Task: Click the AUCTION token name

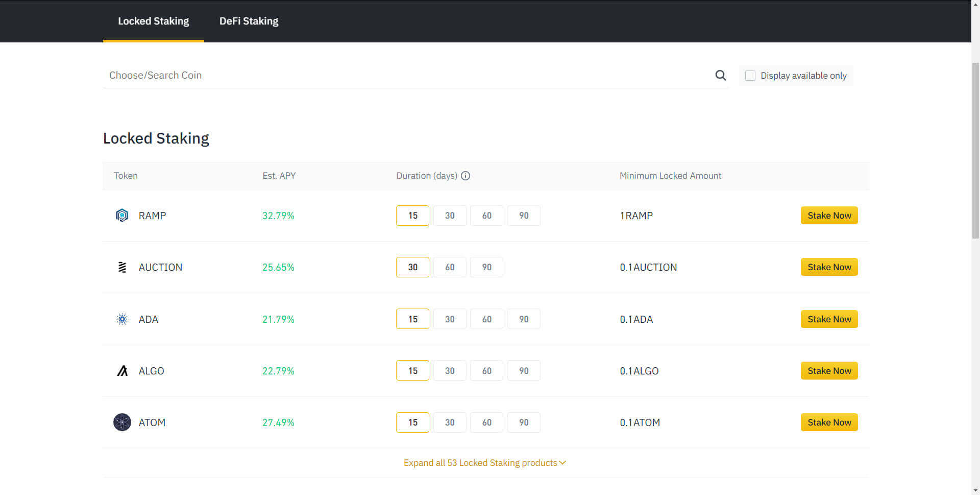Action: coord(160,267)
